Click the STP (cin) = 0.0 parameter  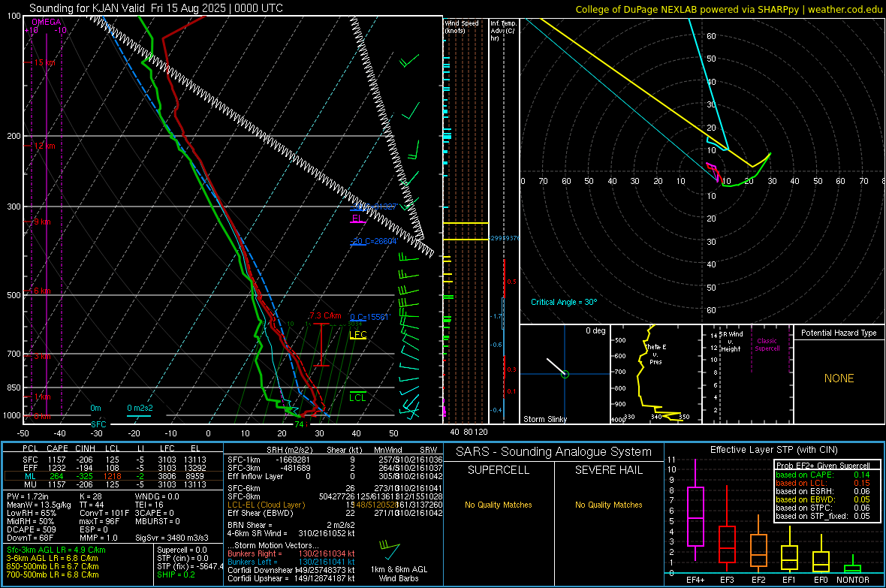pyautogui.click(x=182, y=558)
